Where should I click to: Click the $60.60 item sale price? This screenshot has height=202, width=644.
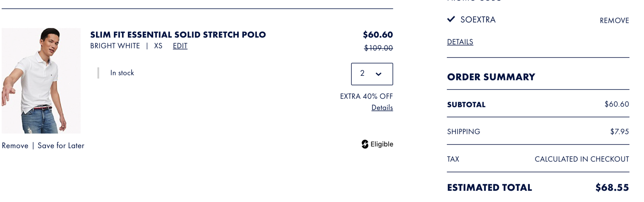click(x=378, y=35)
